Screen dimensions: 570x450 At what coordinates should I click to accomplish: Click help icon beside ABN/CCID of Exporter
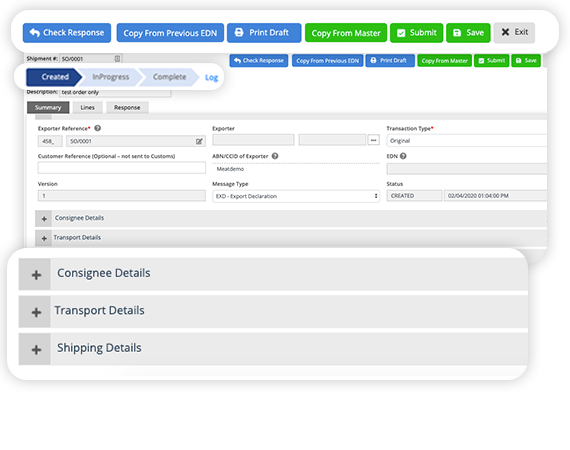tap(275, 156)
